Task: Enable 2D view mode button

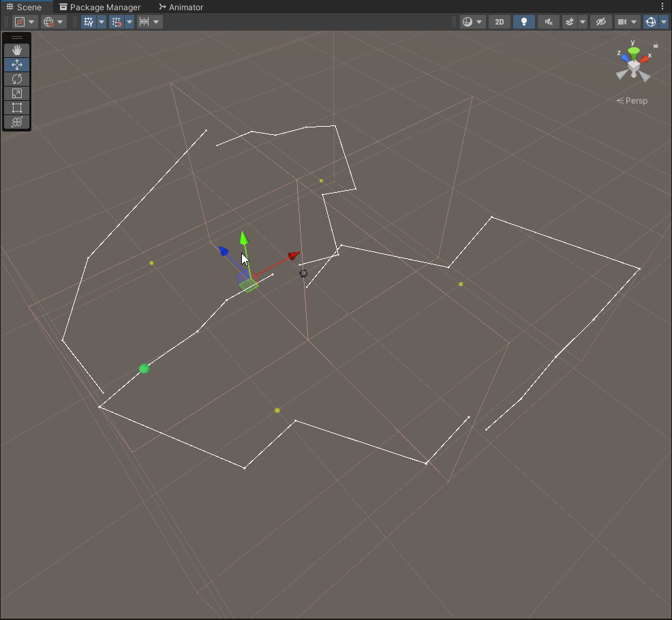Action: tap(499, 22)
